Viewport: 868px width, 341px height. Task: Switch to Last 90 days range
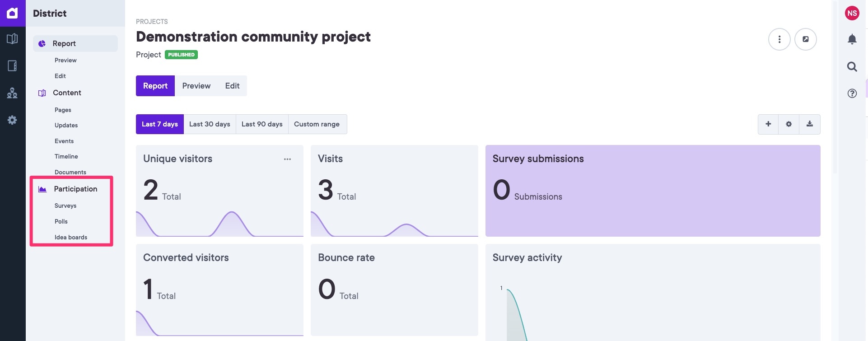coord(262,124)
